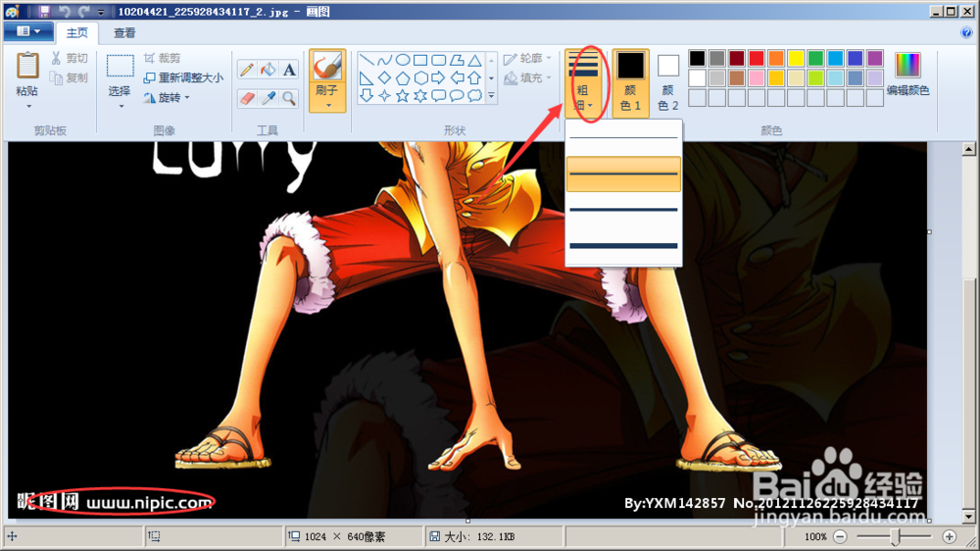Select the Fill with color bucket tool

(269, 70)
